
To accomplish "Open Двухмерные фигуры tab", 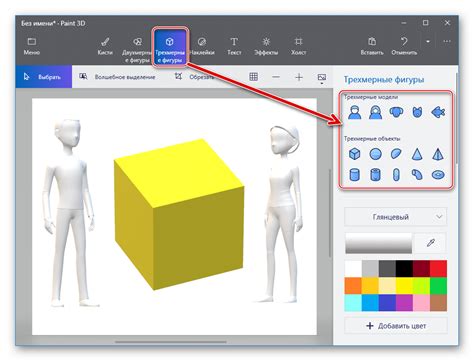I will [137, 49].
